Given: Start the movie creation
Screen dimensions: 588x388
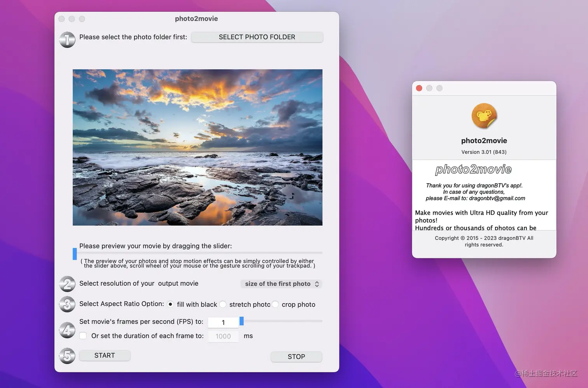Looking at the screenshot, I should [x=105, y=355].
